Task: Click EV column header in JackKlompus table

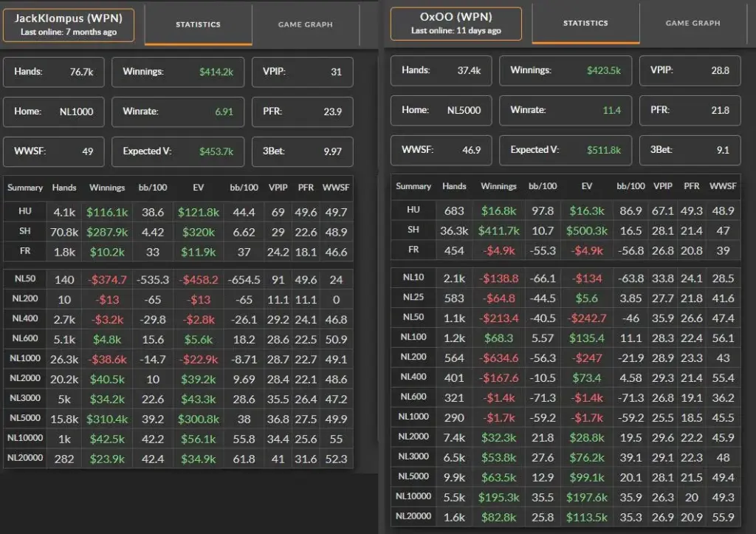Action: (x=198, y=188)
